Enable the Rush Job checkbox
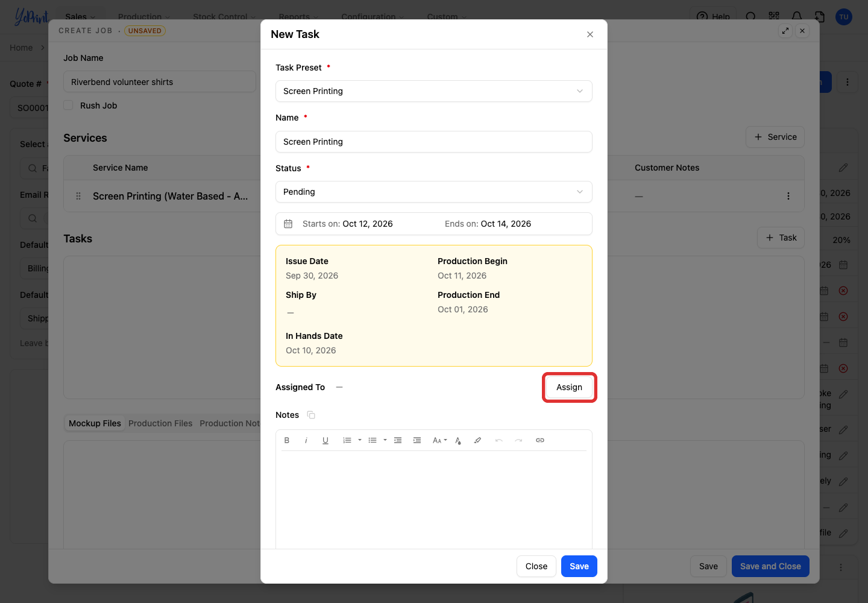Image resolution: width=868 pixels, height=603 pixels. point(69,105)
